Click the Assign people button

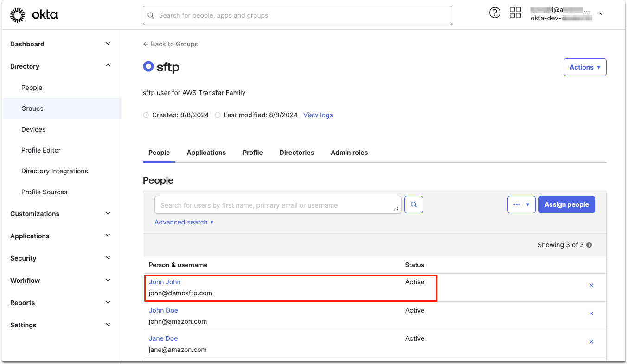pos(566,204)
